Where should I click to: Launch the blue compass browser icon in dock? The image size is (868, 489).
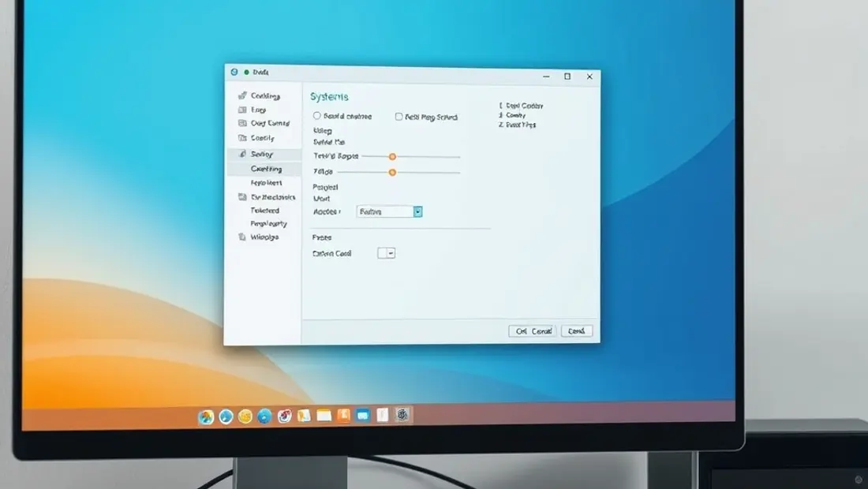(x=226, y=416)
